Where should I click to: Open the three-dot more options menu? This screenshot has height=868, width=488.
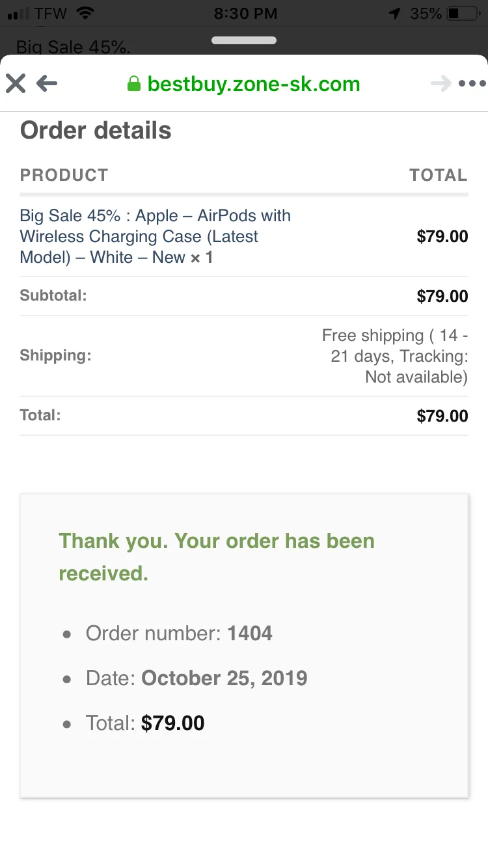tap(472, 83)
